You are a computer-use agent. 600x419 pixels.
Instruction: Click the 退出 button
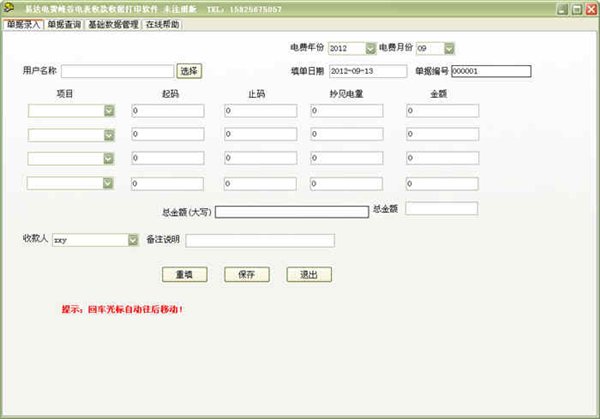tap(309, 275)
